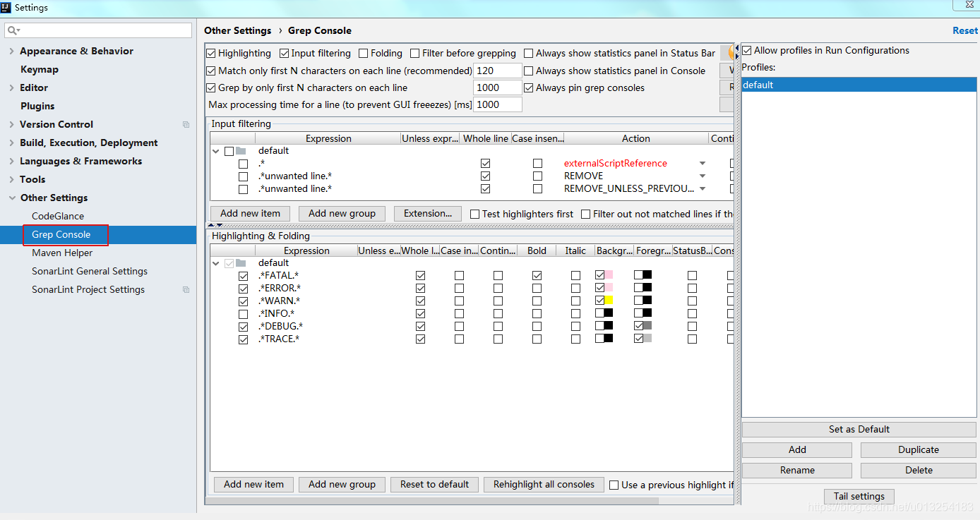The image size is (980, 520).
Task: Click Add new item under Input filtering
Action: 250,213
